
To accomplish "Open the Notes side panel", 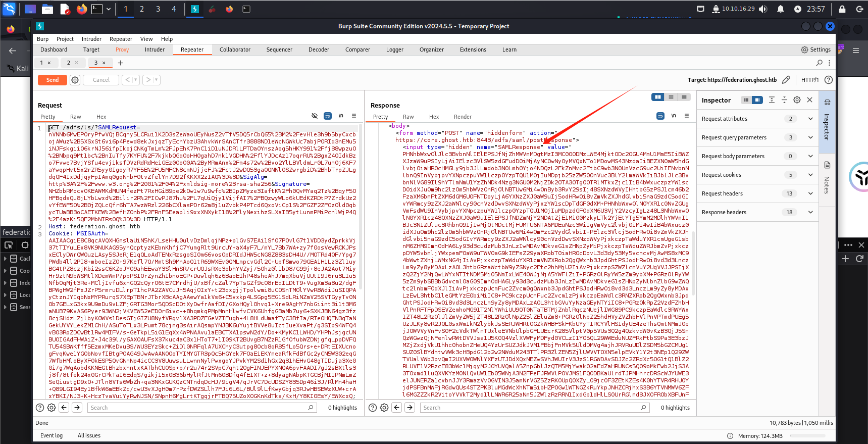I will tap(827, 177).
